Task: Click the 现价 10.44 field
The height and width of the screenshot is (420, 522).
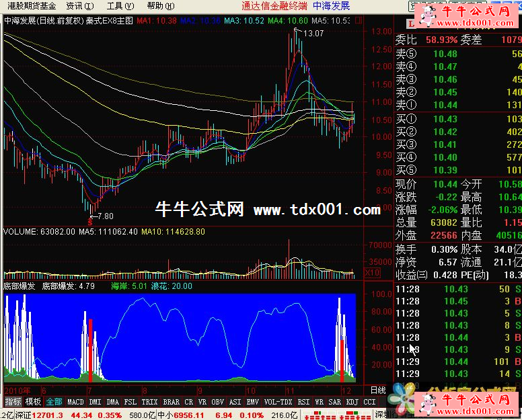Action: (x=426, y=184)
